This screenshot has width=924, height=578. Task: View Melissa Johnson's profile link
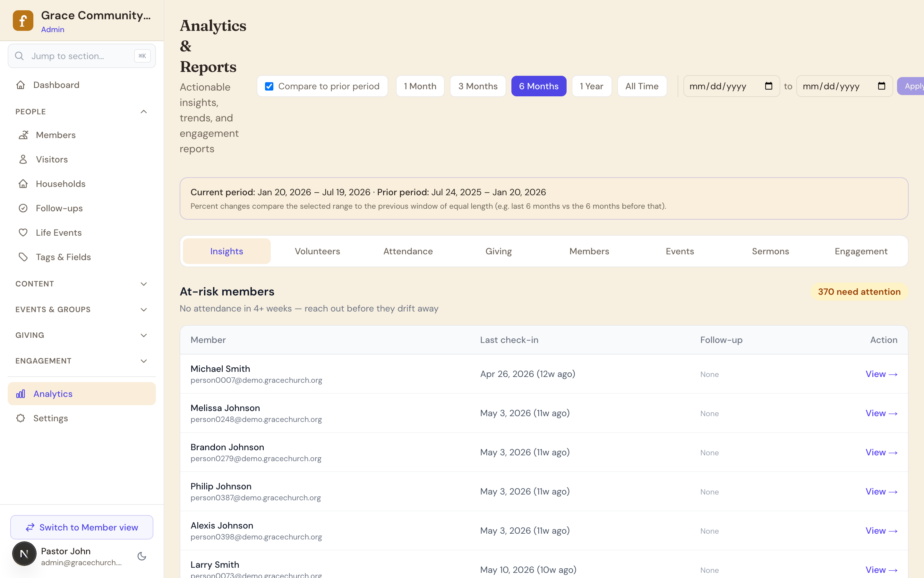coord(881,413)
